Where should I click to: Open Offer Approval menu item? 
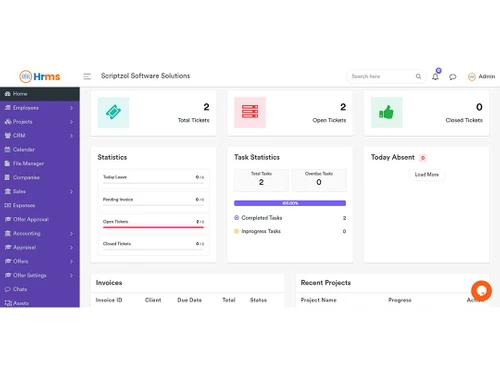tap(40, 219)
